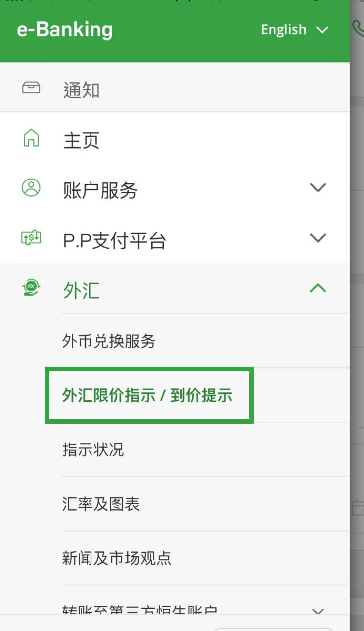Select 外汇限价指示 / 到价提示 item
This screenshot has width=364, height=631.
[147, 395]
